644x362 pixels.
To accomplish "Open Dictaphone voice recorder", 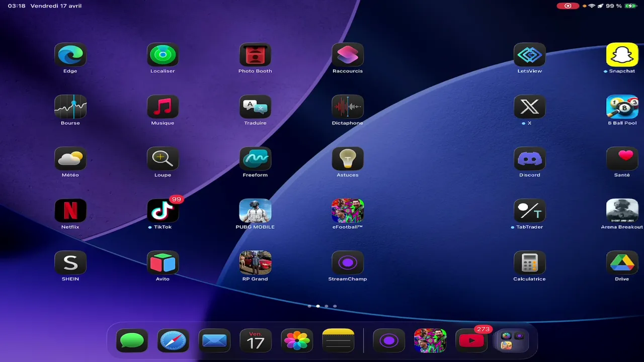I will [348, 107].
